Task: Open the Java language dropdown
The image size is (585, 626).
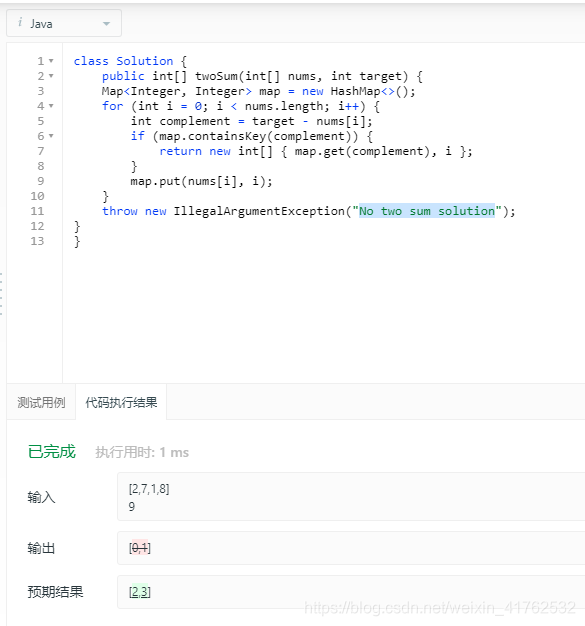Action: pos(64,24)
